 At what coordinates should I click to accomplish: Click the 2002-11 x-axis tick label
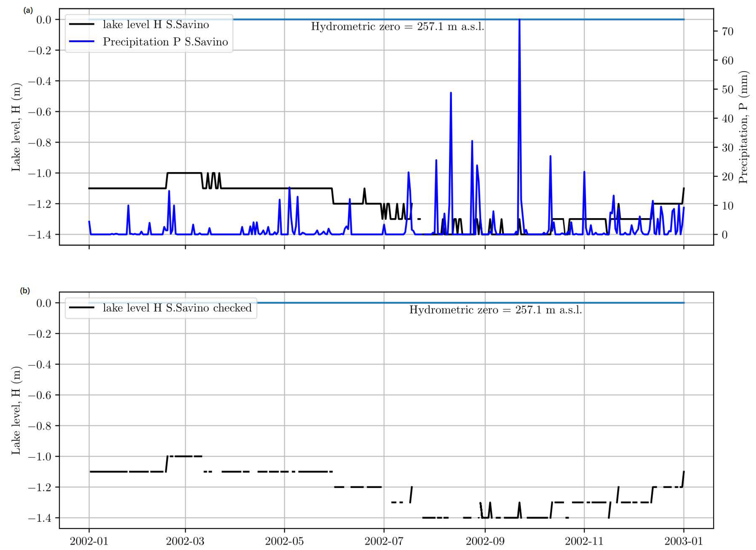click(584, 541)
